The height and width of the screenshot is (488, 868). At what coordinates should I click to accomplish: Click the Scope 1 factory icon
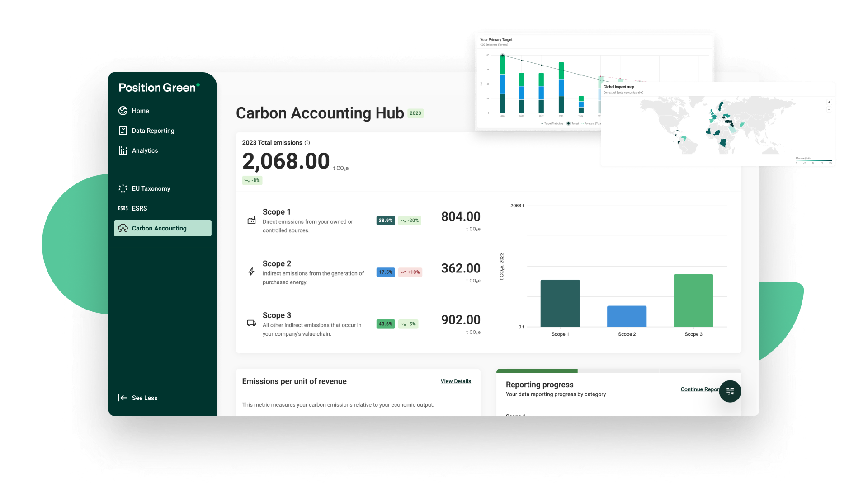(251, 221)
